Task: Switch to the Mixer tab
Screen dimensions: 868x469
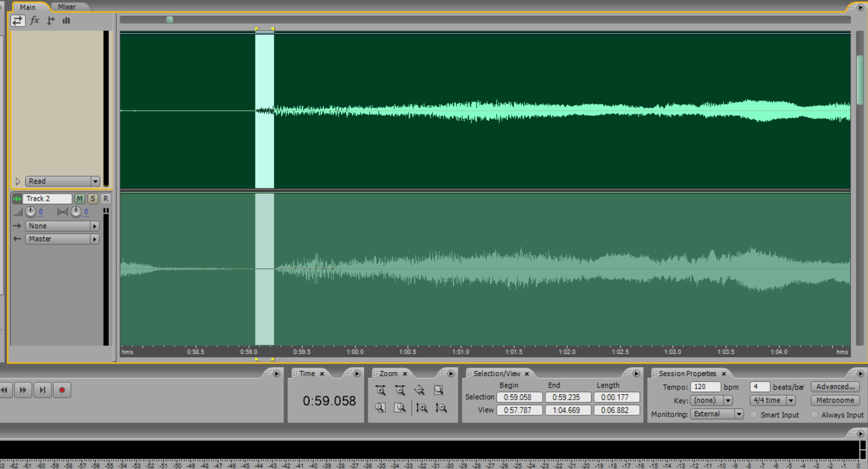Action: tap(67, 7)
